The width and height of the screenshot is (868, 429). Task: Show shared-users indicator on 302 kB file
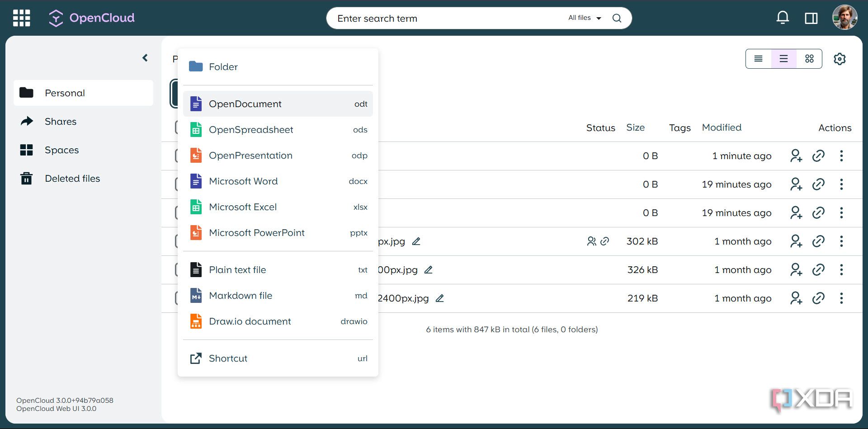pyautogui.click(x=591, y=241)
